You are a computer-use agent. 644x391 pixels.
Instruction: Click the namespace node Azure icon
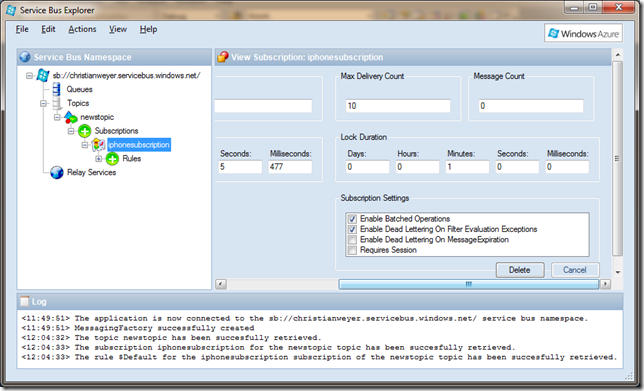coord(43,75)
